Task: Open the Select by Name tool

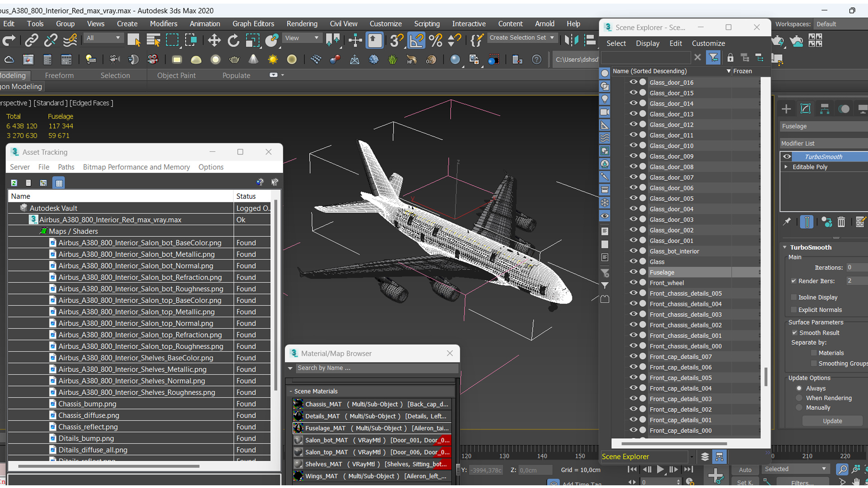Action: pos(153,41)
